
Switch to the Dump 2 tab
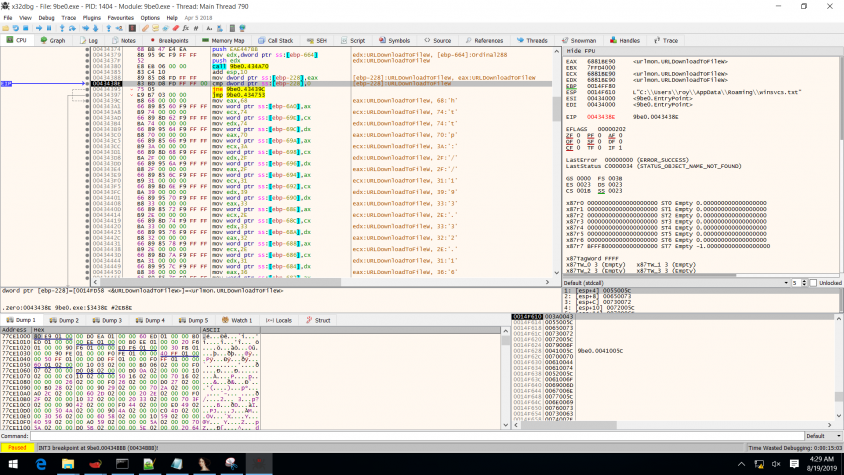coord(64,320)
